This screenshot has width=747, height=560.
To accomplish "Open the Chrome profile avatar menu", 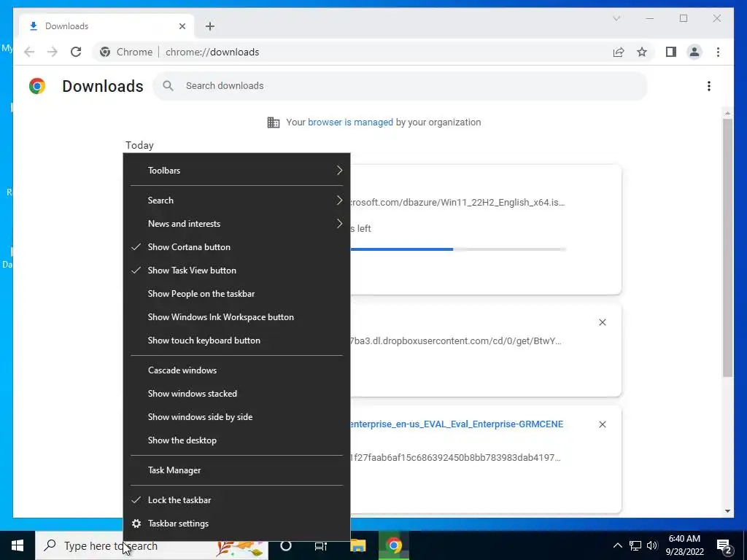I will click(694, 52).
